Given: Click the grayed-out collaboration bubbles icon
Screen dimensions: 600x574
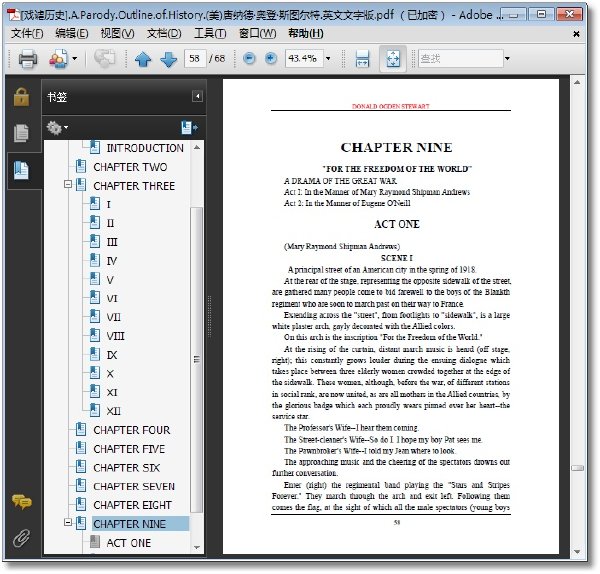Looking at the screenshot, I should pos(104,58).
